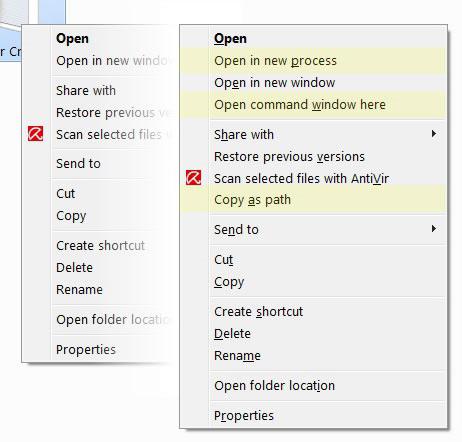Open folder location from right menu
Viewport: 462px width, 442px height.
click(x=313, y=386)
